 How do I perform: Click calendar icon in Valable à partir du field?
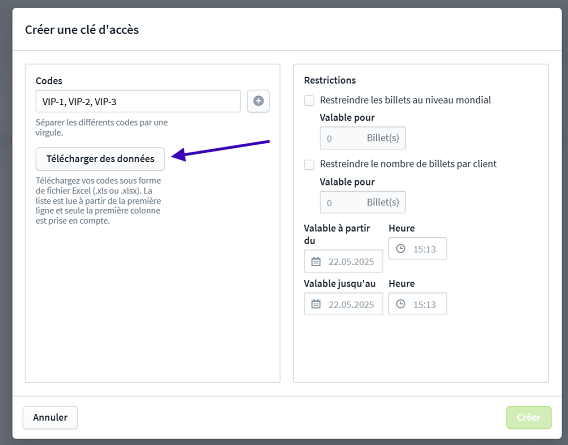pyautogui.click(x=316, y=261)
